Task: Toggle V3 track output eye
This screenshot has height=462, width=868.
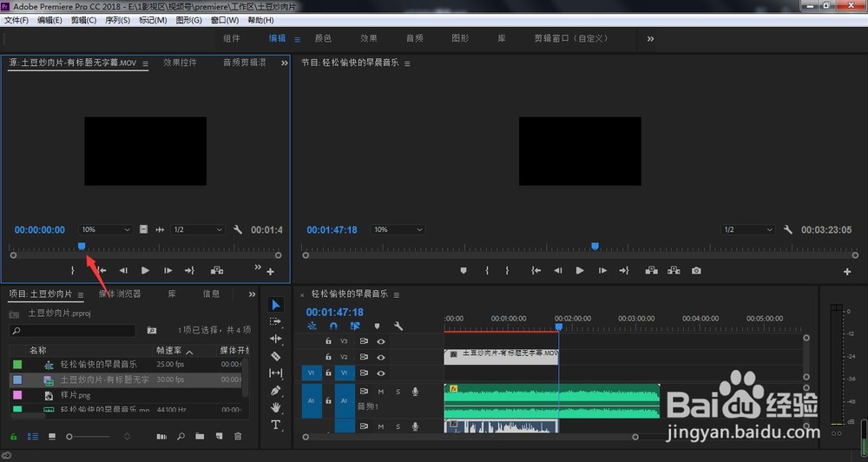Action: pos(381,341)
